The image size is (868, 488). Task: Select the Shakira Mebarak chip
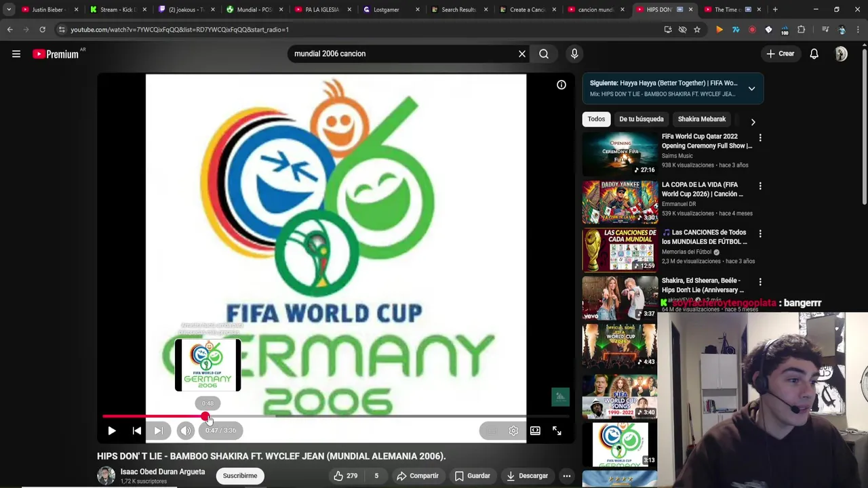[x=702, y=119]
